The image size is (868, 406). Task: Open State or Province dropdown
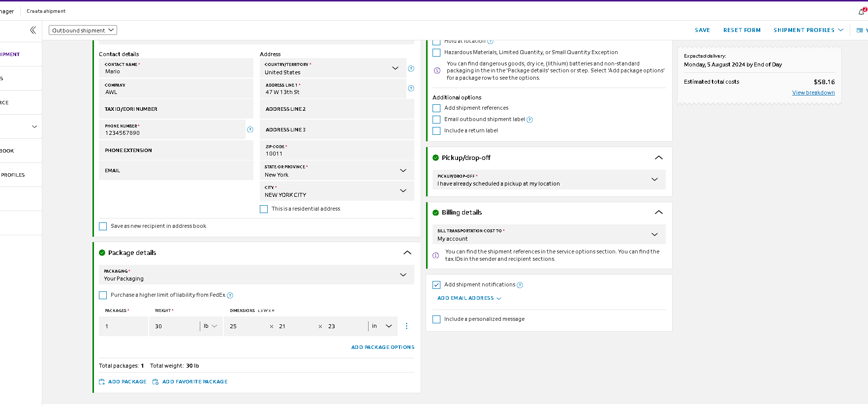click(337, 171)
